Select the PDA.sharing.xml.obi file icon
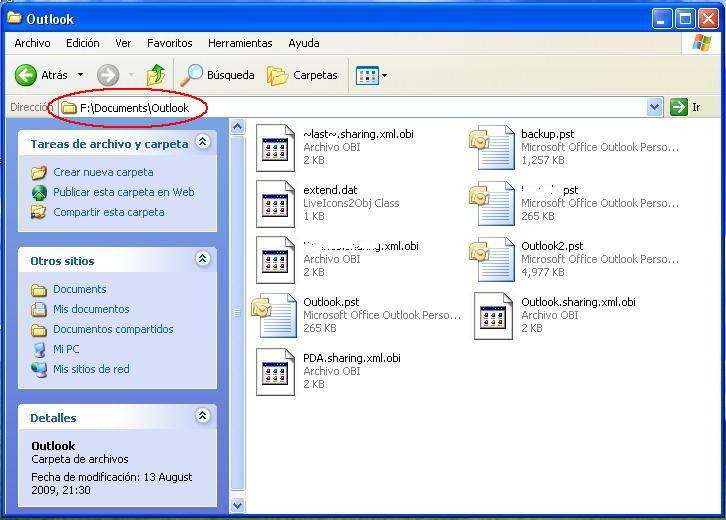This screenshot has width=726, height=520. 275,372
